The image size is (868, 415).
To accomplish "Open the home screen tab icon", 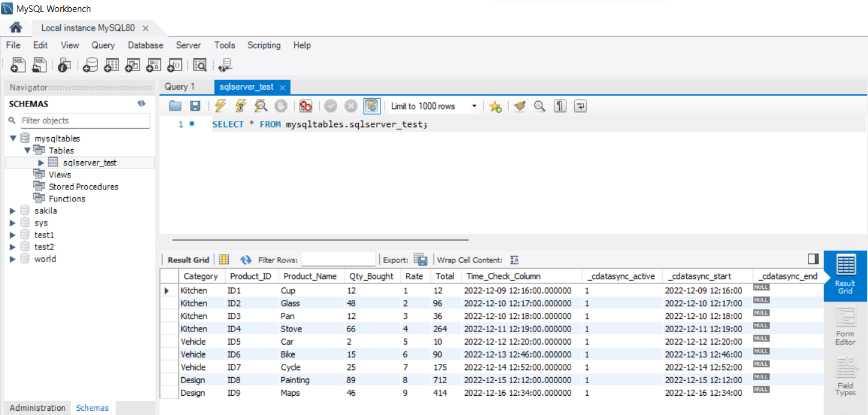I will tap(16, 28).
